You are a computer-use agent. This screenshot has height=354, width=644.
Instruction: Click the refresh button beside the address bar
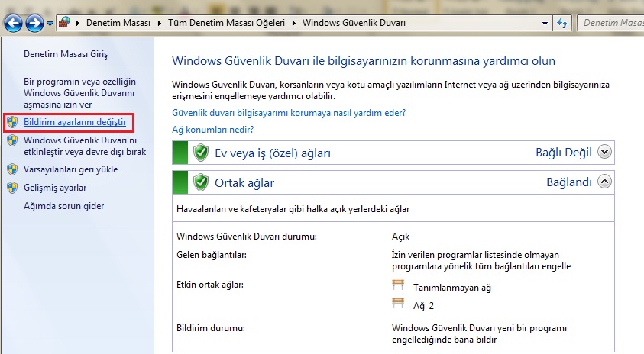point(562,23)
